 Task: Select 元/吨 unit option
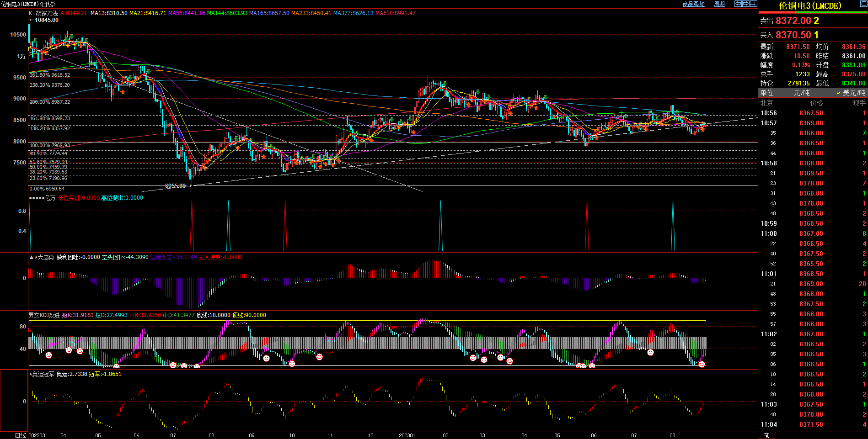click(801, 93)
